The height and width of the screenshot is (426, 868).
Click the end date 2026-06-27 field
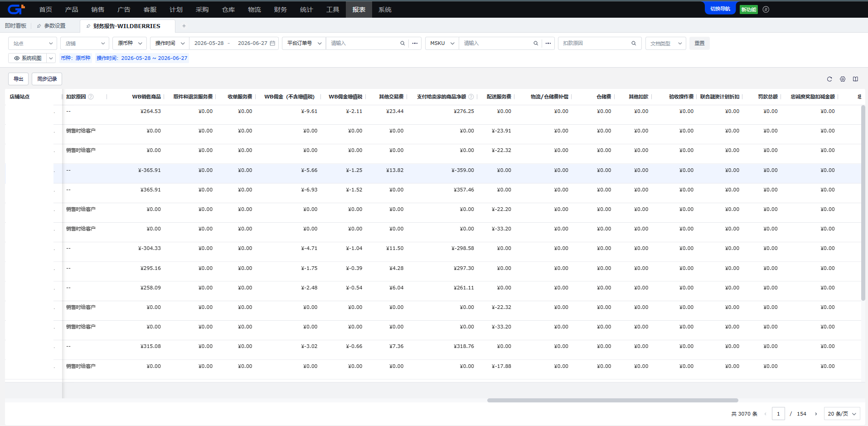click(x=252, y=43)
